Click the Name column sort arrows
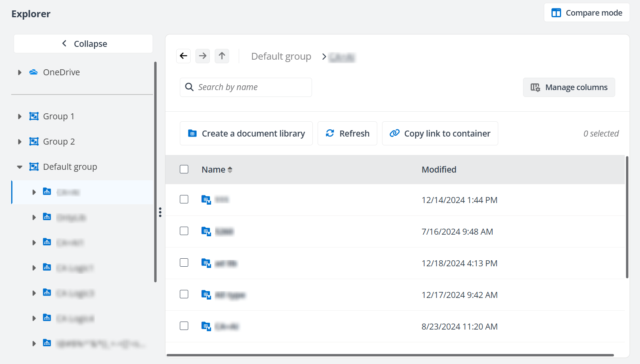The height and width of the screenshot is (364, 640). (230, 170)
